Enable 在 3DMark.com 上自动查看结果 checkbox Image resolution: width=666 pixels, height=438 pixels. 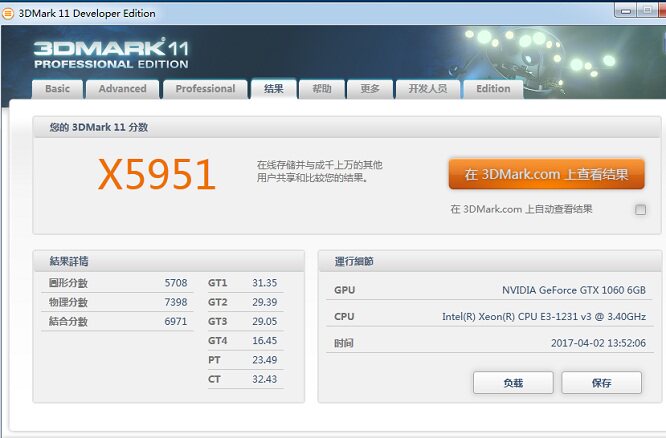(x=640, y=209)
